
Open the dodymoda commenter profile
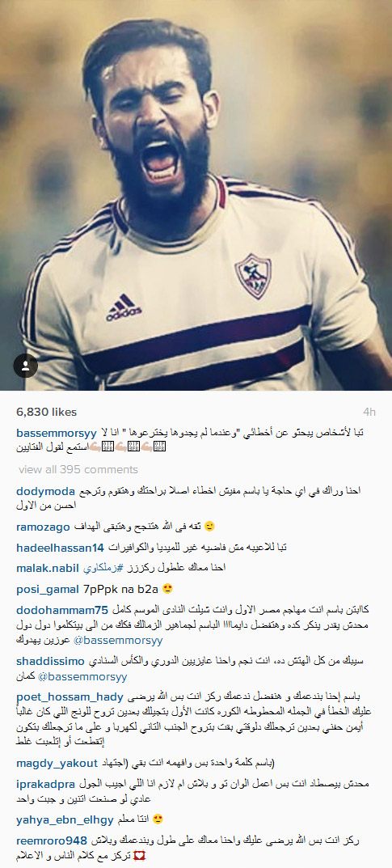point(47,491)
